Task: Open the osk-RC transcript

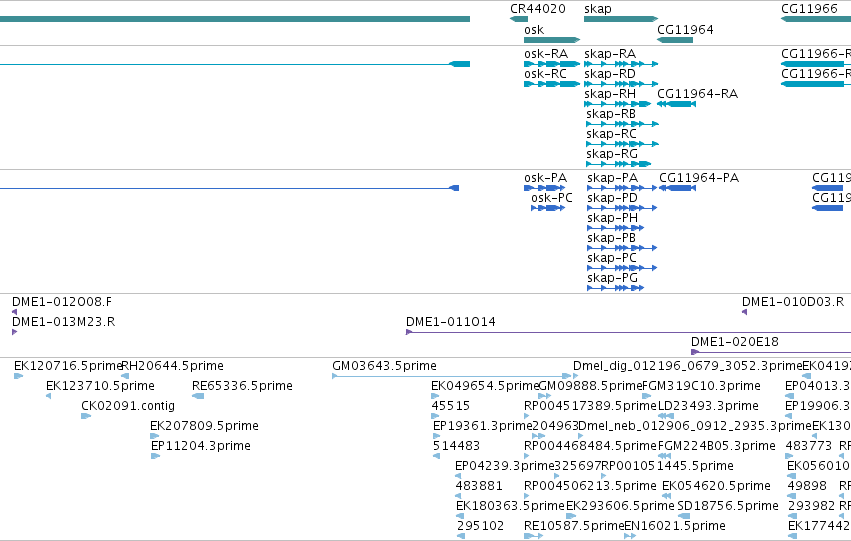Action: point(552,84)
